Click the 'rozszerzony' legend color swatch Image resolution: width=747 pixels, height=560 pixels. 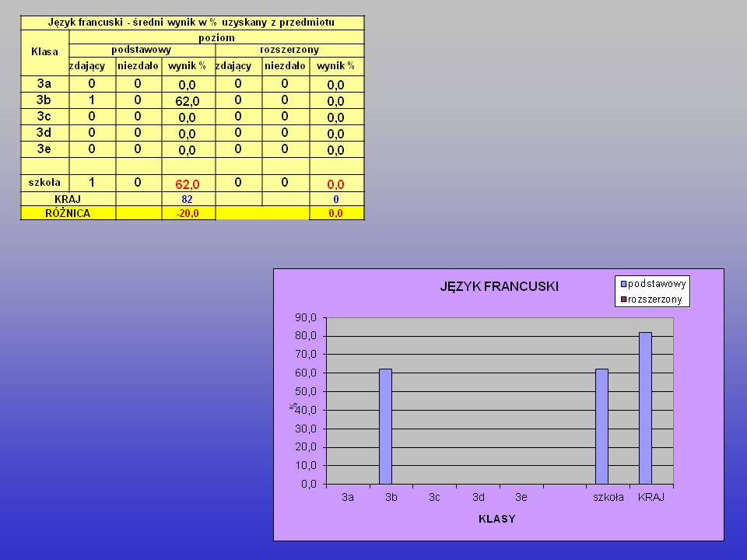point(623,299)
